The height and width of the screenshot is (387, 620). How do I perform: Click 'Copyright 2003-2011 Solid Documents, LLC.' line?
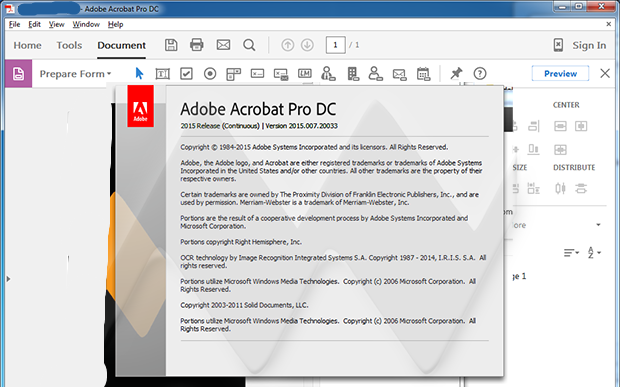click(244, 305)
